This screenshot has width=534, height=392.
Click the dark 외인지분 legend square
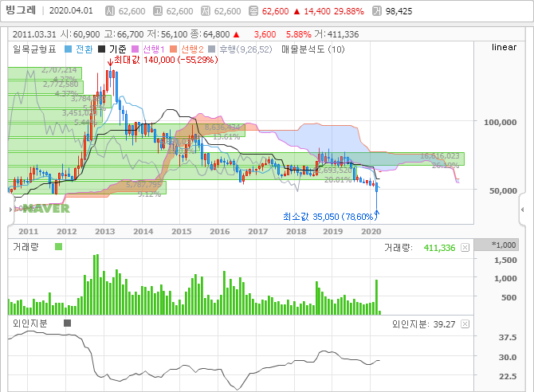click(x=68, y=323)
